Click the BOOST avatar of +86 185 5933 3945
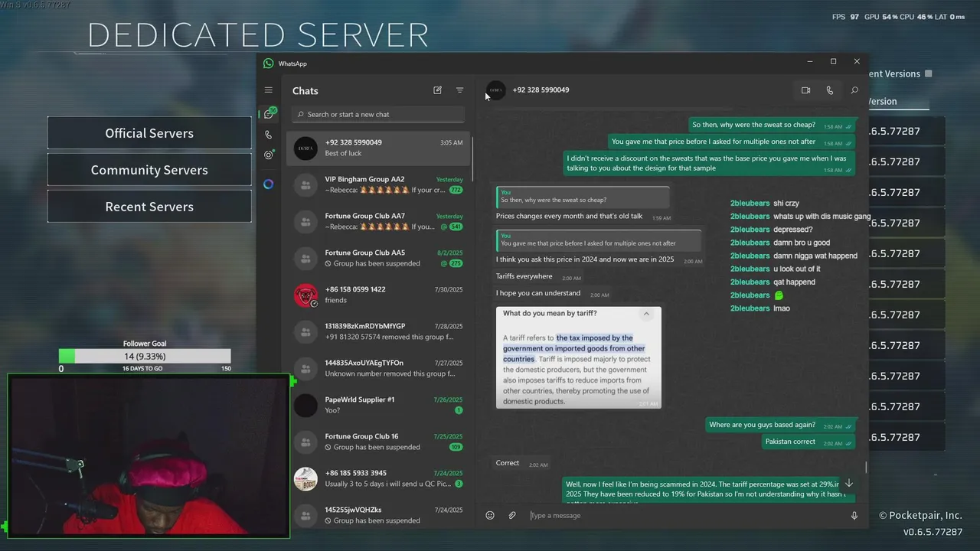 (x=305, y=479)
